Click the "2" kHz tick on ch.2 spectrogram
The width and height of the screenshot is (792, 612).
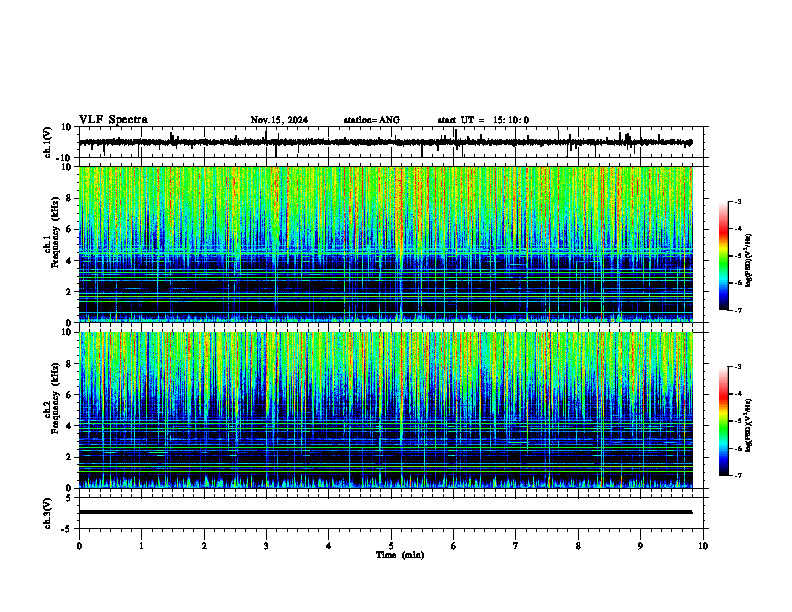coord(70,457)
